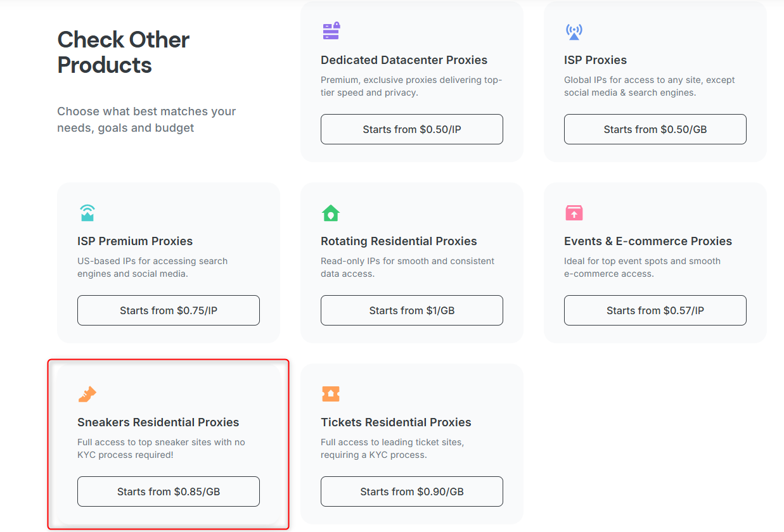Screen dimensions: 784x532
Task: Open the Dedicated Datacenter Proxies title
Action: (x=404, y=60)
